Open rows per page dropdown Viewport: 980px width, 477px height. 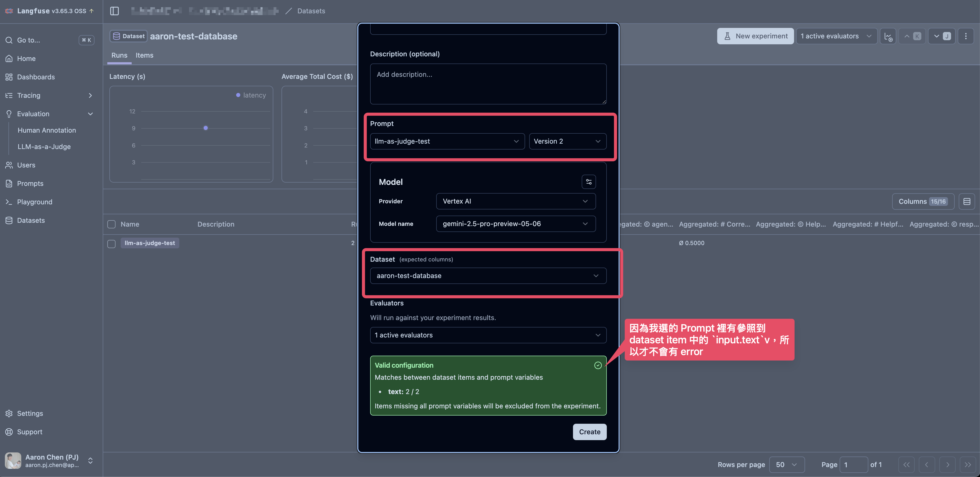[x=787, y=464]
